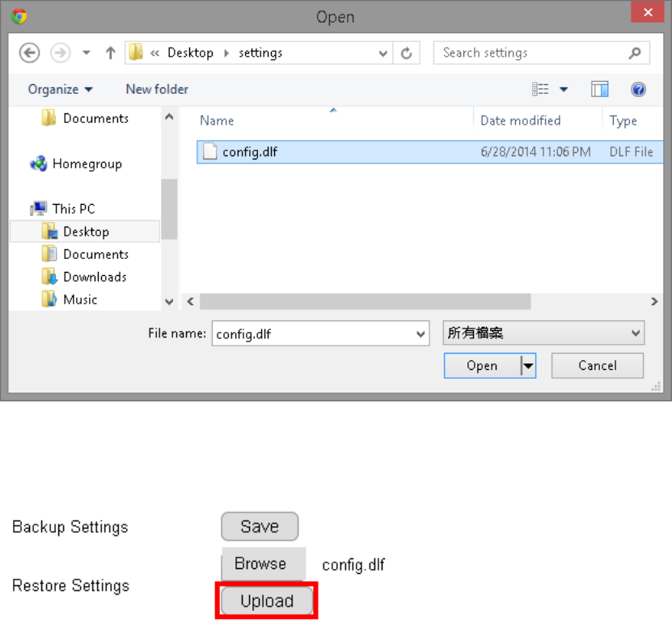Viewport: 672px width, 628px height.
Task: Click the Downloads folder icon
Action: (49, 277)
